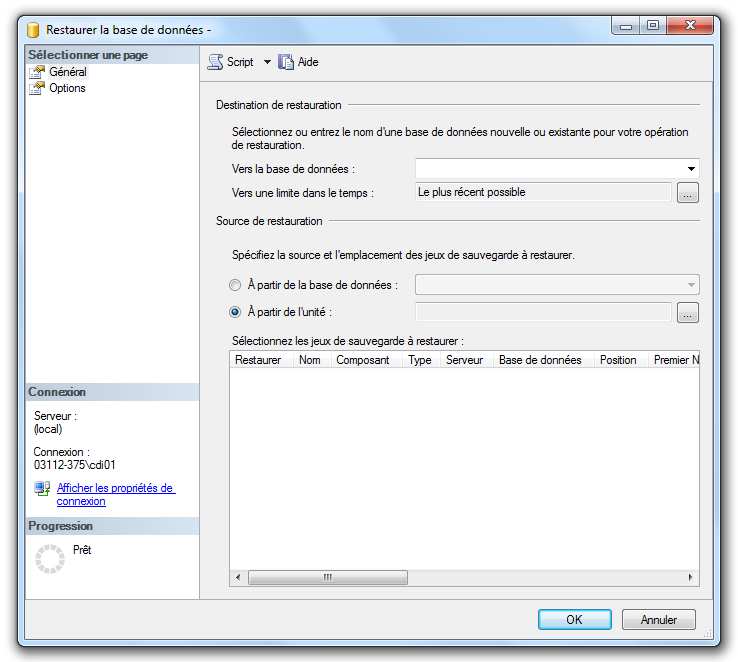The height and width of the screenshot is (662, 738).
Task: Select 'À partir de l'unité' radio button
Action: pos(235,312)
